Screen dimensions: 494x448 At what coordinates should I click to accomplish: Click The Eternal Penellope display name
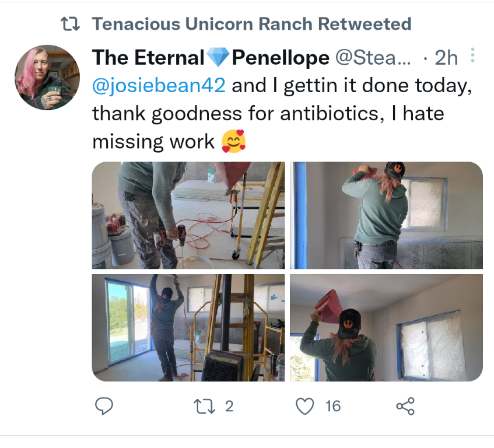pos(211,58)
